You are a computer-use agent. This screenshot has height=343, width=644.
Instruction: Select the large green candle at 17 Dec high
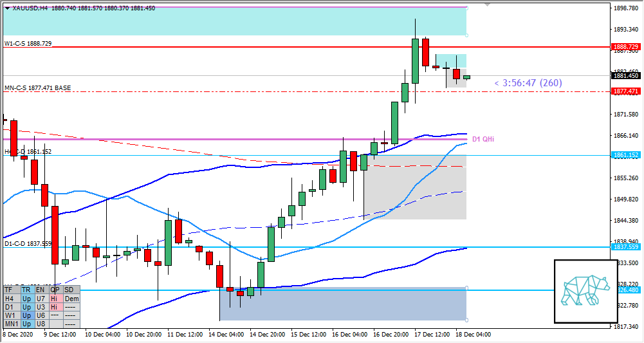click(415, 60)
